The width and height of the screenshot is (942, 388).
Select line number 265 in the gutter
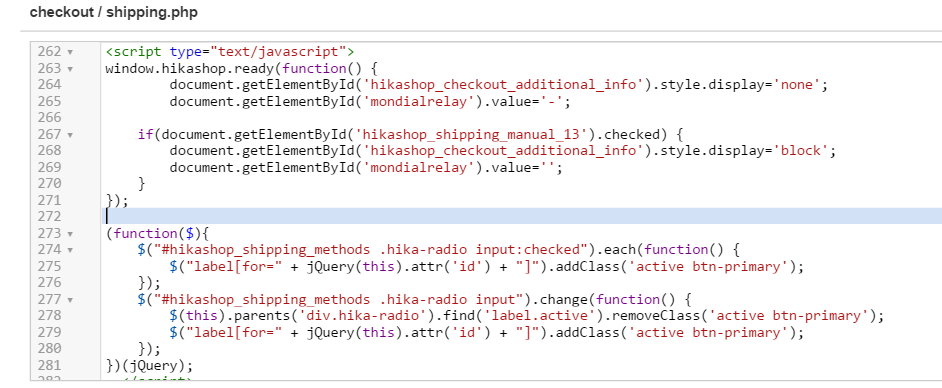point(49,102)
